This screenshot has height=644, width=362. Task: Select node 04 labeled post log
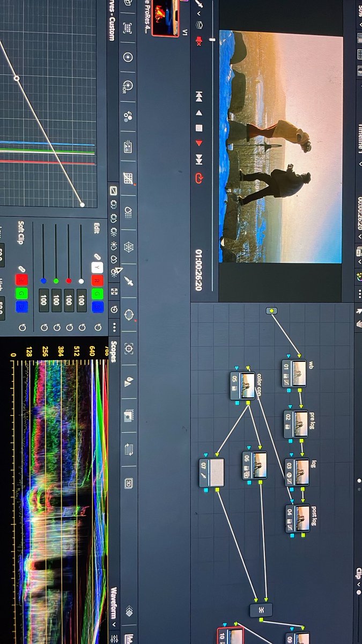pos(298,518)
